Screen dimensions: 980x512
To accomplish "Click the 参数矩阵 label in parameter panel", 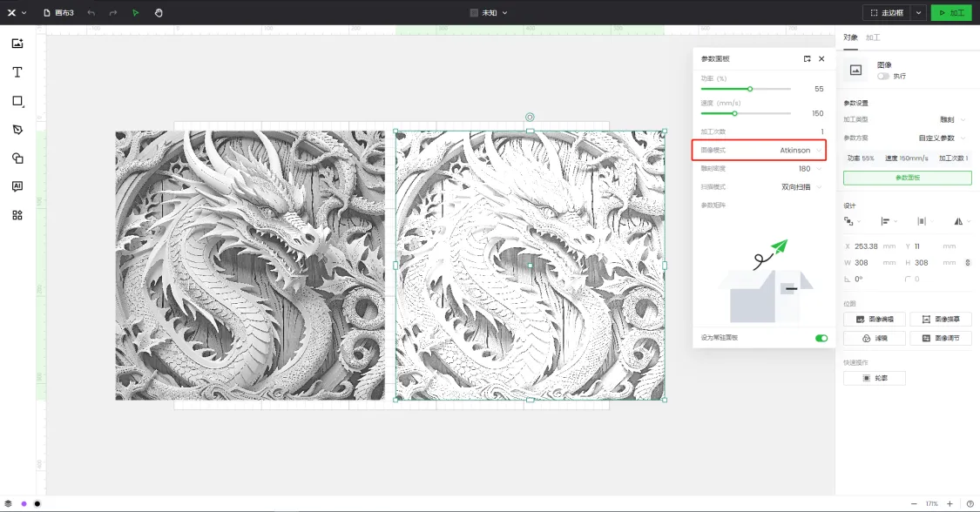I will 713,205.
